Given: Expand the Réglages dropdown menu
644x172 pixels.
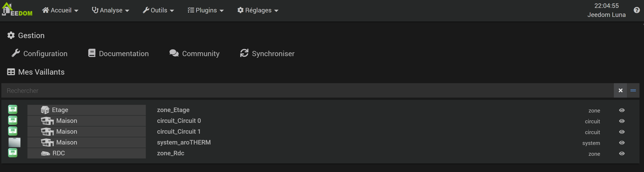Looking at the screenshot, I should [x=258, y=10].
